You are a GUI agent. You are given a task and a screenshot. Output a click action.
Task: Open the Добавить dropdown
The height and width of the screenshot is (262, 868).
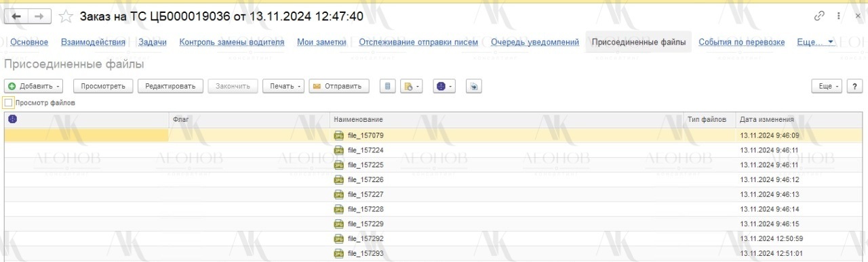click(x=34, y=86)
